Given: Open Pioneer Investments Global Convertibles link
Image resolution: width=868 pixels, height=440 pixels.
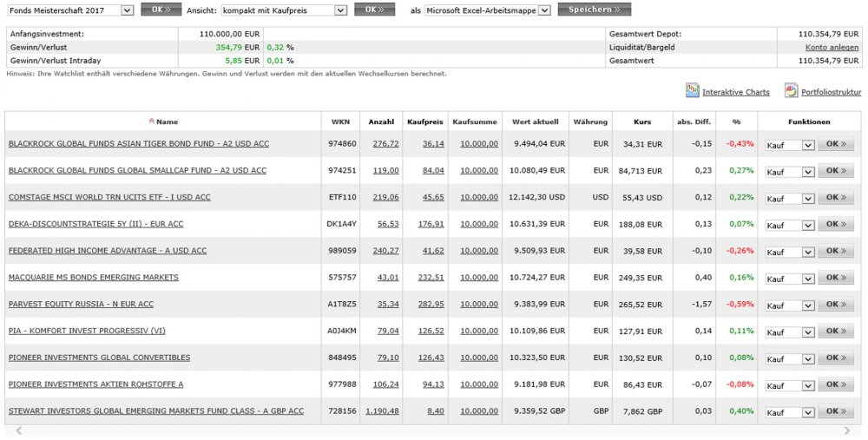Looking at the screenshot, I should pyautogui.click(x=99, y=358).
